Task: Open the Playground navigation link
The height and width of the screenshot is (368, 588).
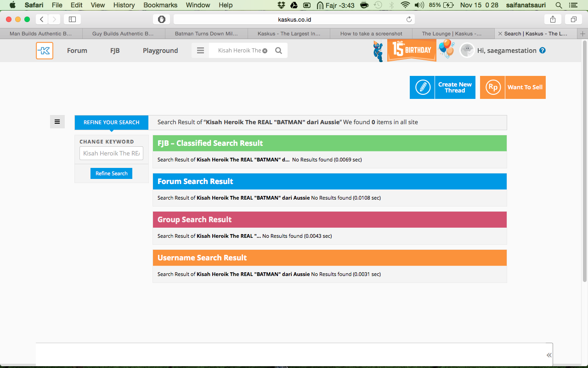Action: pos(160,51)
